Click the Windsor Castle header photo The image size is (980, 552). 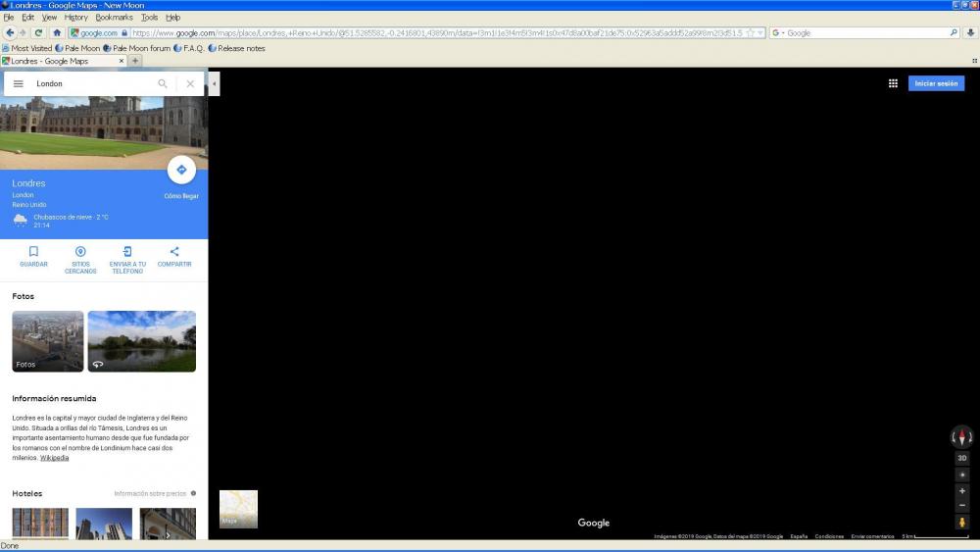(x=104, y=132)
